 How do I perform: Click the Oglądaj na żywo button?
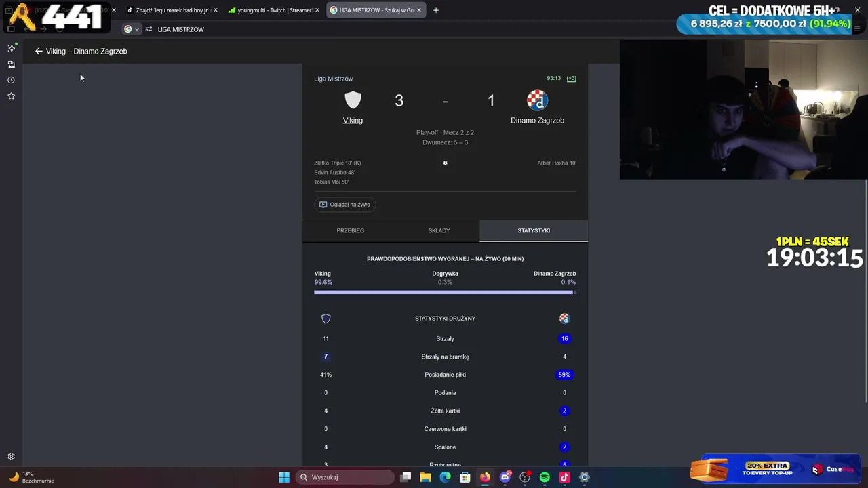coord(345,205)
